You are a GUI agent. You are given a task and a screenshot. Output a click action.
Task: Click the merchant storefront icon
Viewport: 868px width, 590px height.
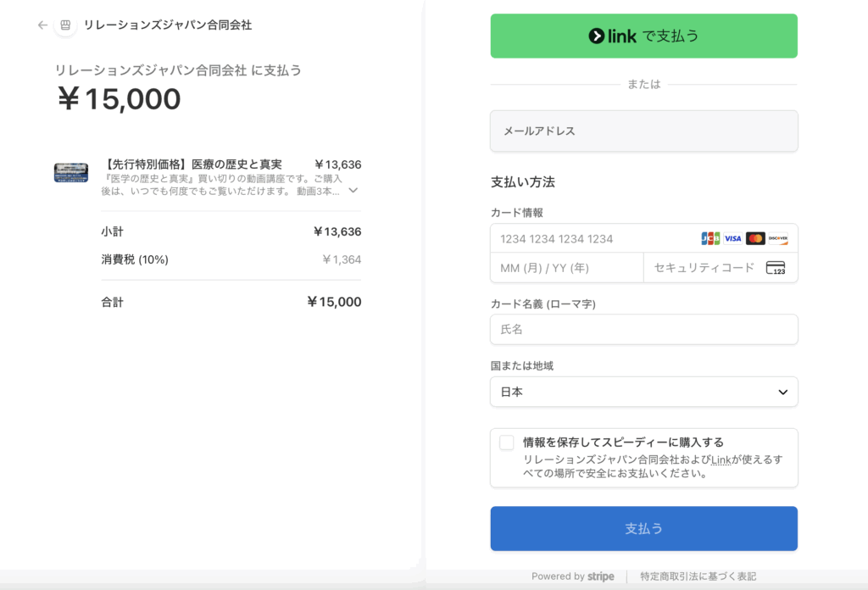coord(65,25)
